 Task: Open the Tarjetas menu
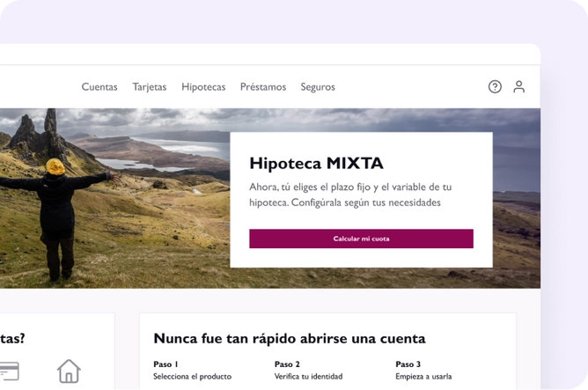150,86
